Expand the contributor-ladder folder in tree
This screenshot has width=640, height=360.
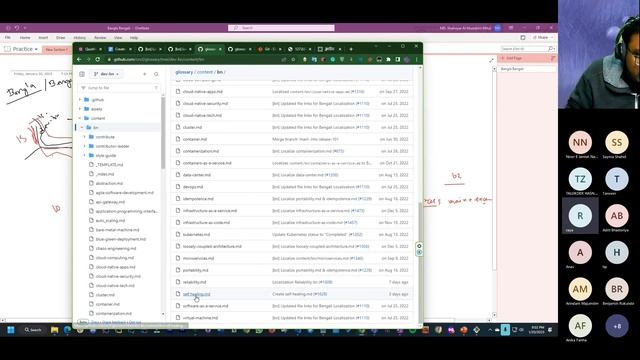84,146
